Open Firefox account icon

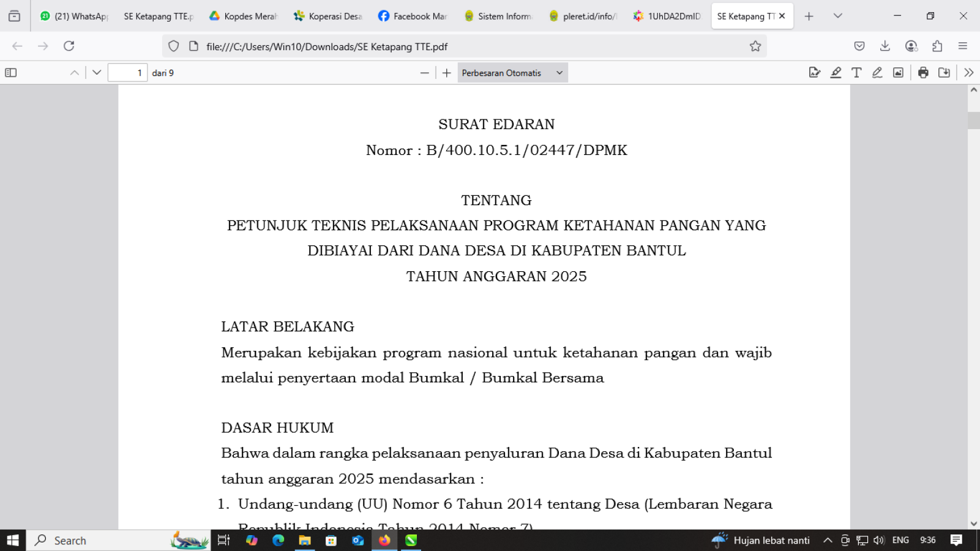click(x=911, y=46)
